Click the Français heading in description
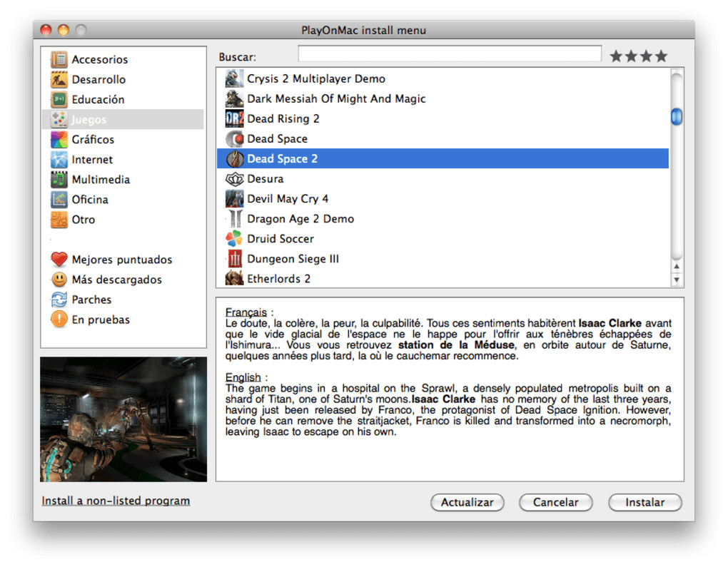Image resolution: width=728 pixels, height=567 pixels. point(246,312)
